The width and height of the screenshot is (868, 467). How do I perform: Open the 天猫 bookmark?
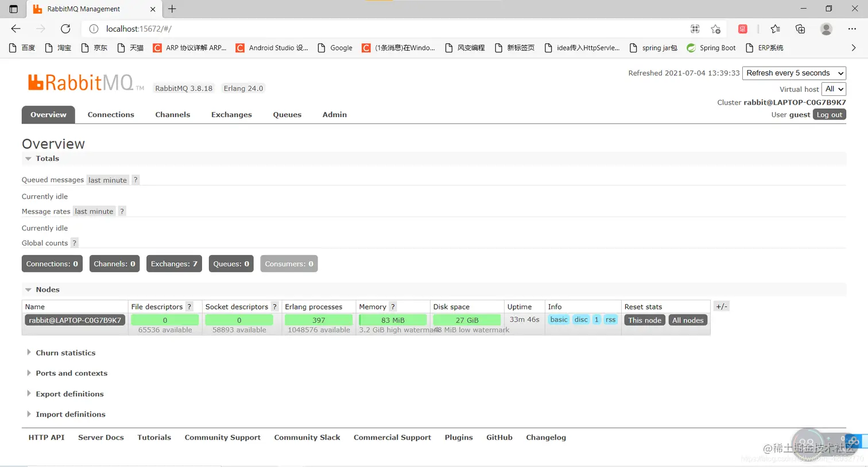(130, 48)
